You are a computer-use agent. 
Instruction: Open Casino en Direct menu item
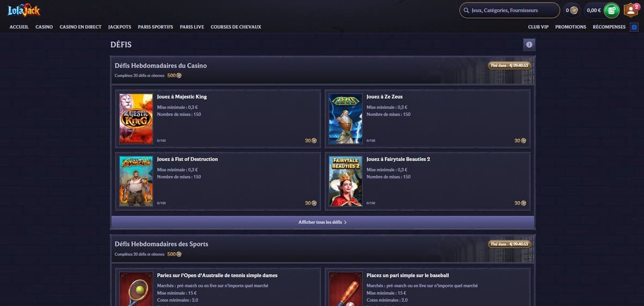80,27
